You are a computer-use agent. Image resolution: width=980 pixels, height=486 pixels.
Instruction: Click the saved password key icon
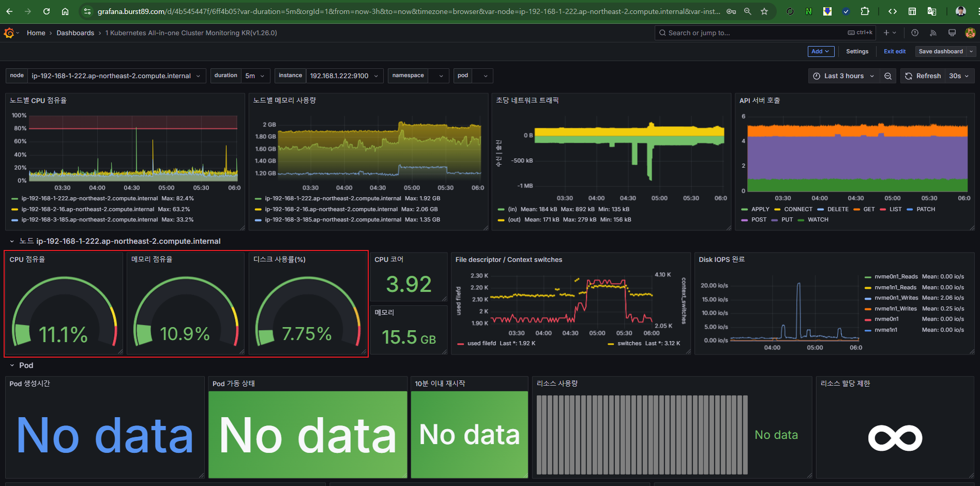pos(731,11)
